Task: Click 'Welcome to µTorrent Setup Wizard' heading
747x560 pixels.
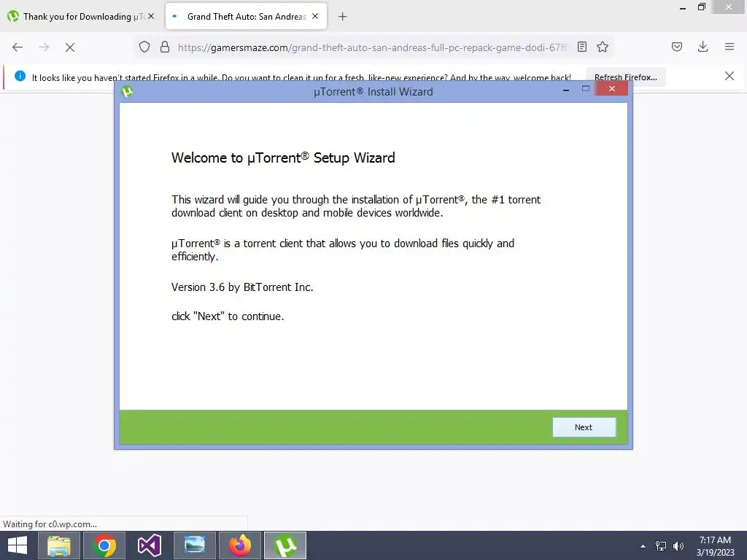Action: point(283,157)
